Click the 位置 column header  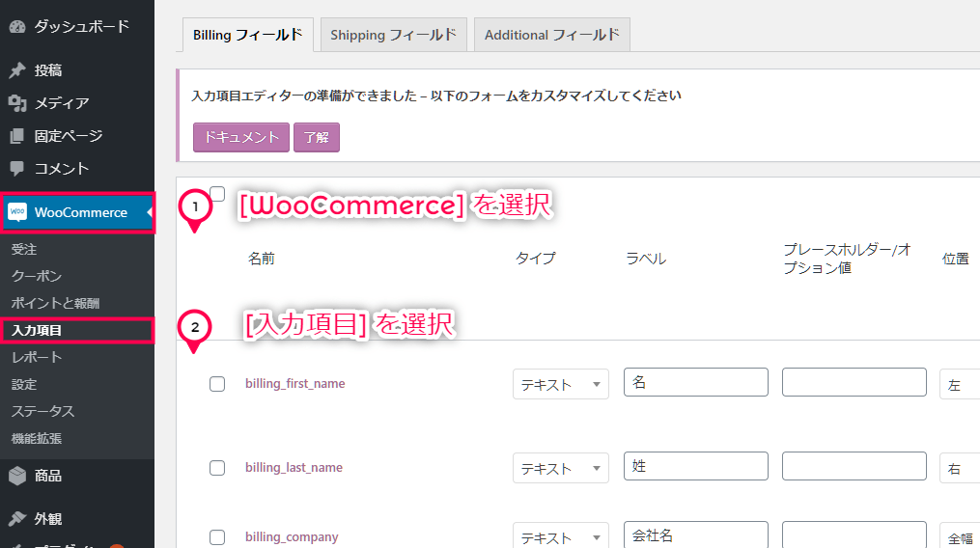(x=956, y=259)
